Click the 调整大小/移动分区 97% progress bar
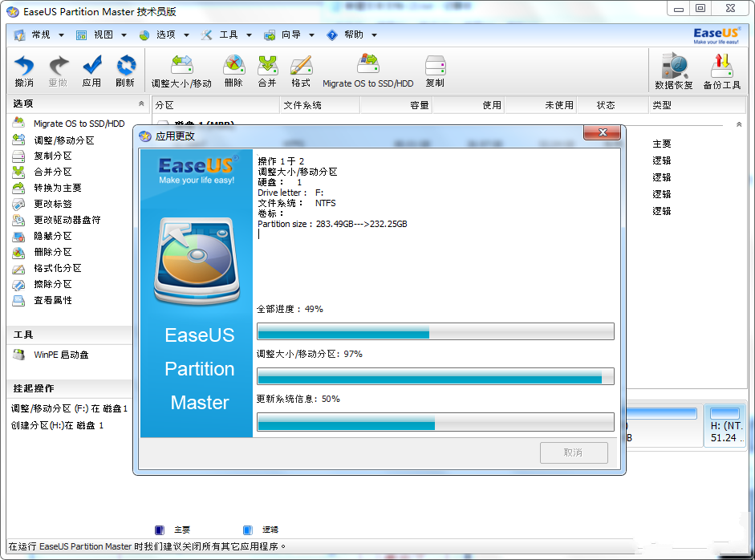The image size is (755, 560). tap(436, 376)
